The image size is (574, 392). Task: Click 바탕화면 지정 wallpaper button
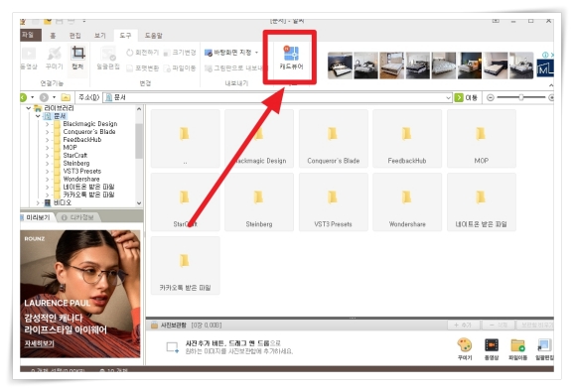(x=228, y=53)
